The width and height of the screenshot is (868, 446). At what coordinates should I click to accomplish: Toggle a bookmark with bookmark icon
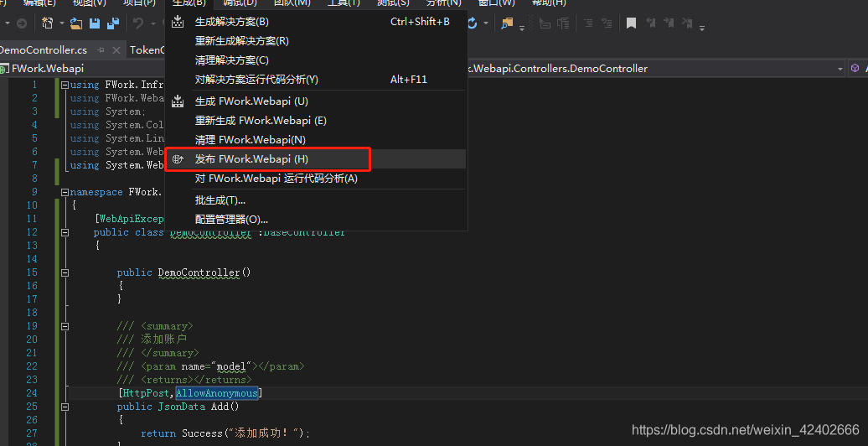631,23
